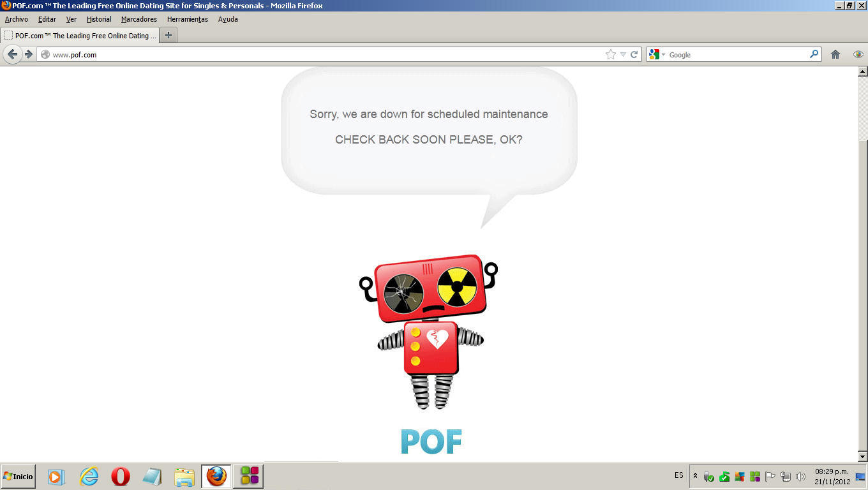The height and width of the screenshot is (490, 868).
Task: Launch Windows Media Player from taskbar
Action: click(x=57, y=477)
